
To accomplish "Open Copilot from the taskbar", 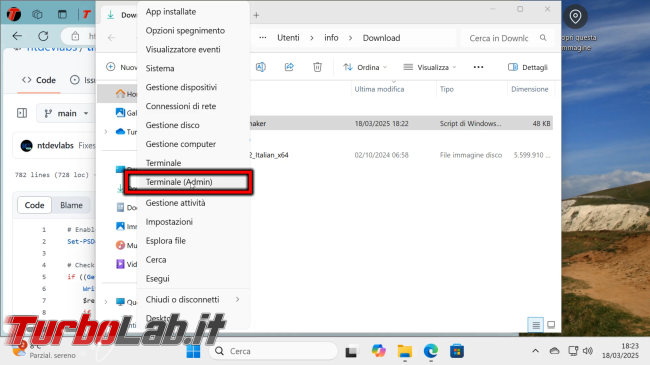I will click(x=378, y=351).
